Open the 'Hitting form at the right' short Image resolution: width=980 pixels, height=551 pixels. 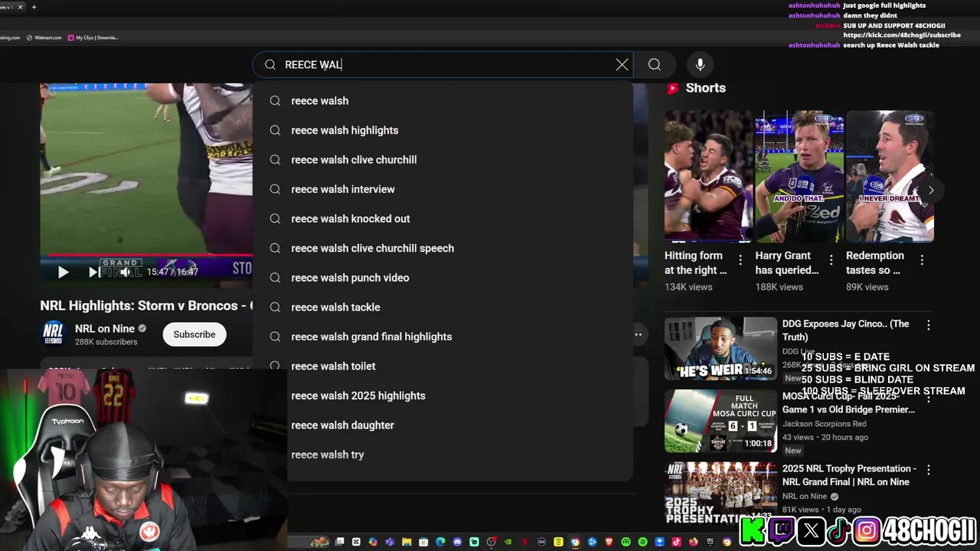pos(708,176)
